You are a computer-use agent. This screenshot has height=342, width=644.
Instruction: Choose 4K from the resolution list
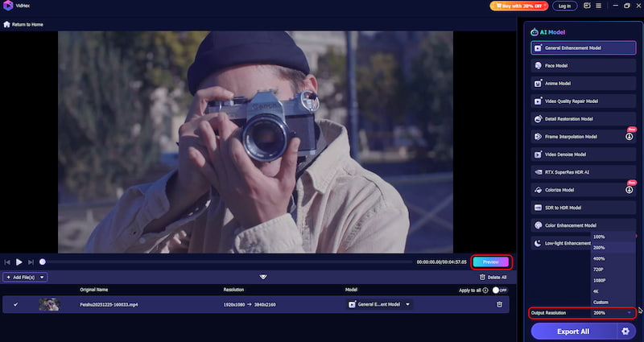598,290
